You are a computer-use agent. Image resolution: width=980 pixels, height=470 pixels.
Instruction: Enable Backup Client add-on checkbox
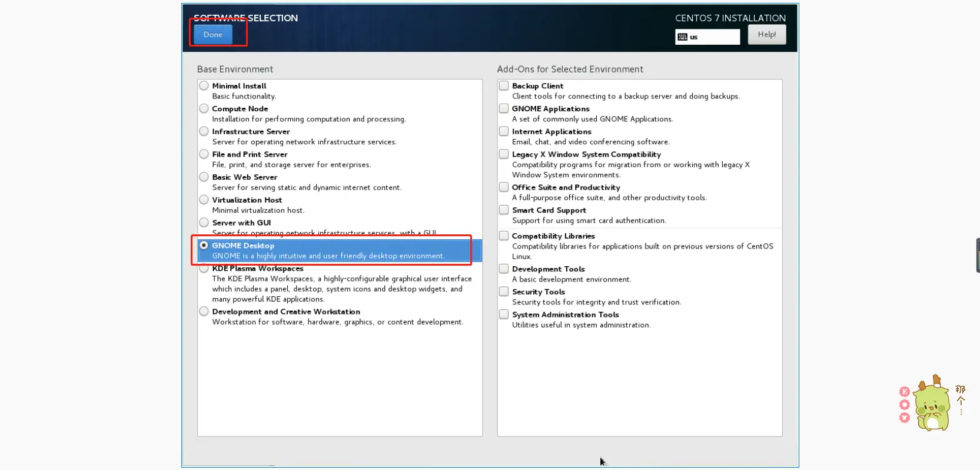[504, 85]
